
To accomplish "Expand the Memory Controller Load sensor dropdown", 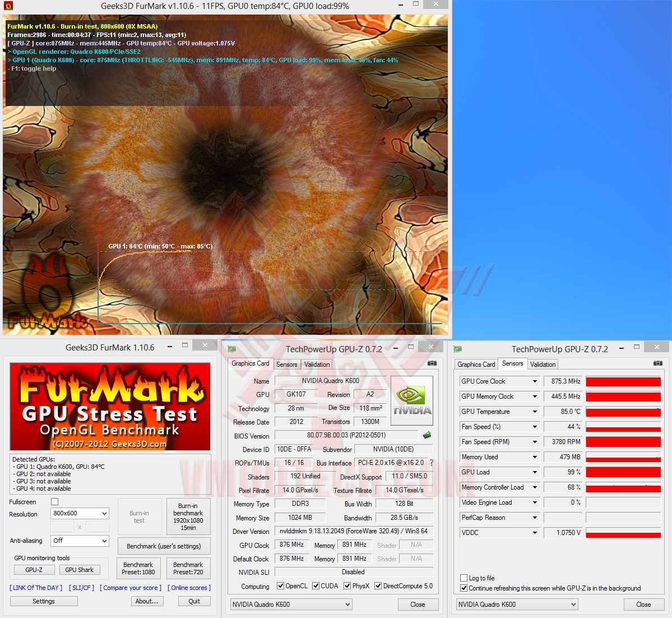I will tap(535, 487).
